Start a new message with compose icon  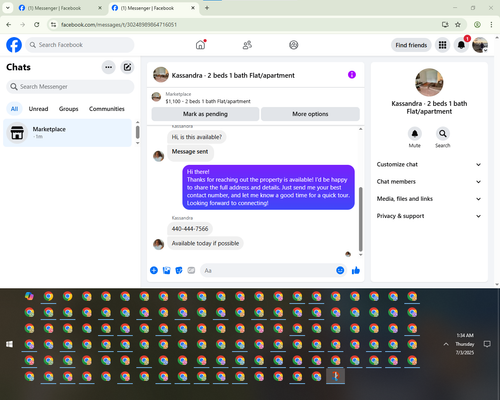coord(127,67)
